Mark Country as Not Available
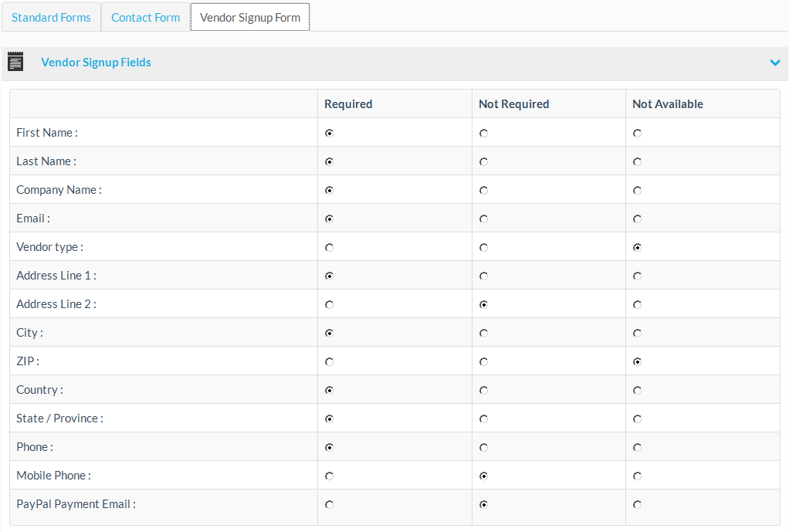 (x=637, y=391)
